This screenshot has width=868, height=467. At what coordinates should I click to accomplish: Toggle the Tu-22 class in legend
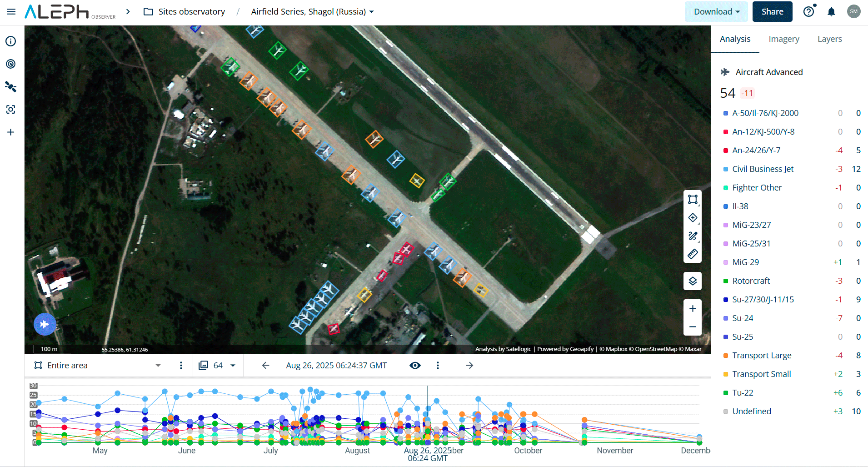[743, 393]
